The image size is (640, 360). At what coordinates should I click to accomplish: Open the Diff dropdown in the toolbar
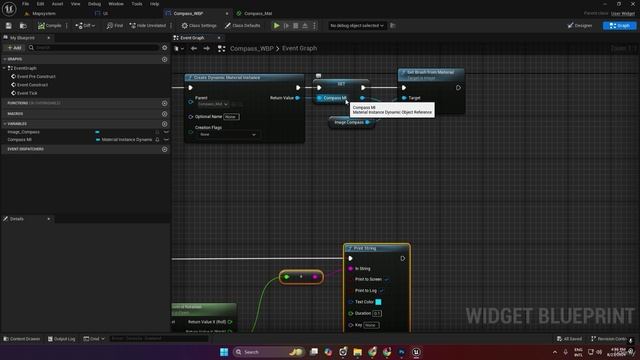(85, 26)
